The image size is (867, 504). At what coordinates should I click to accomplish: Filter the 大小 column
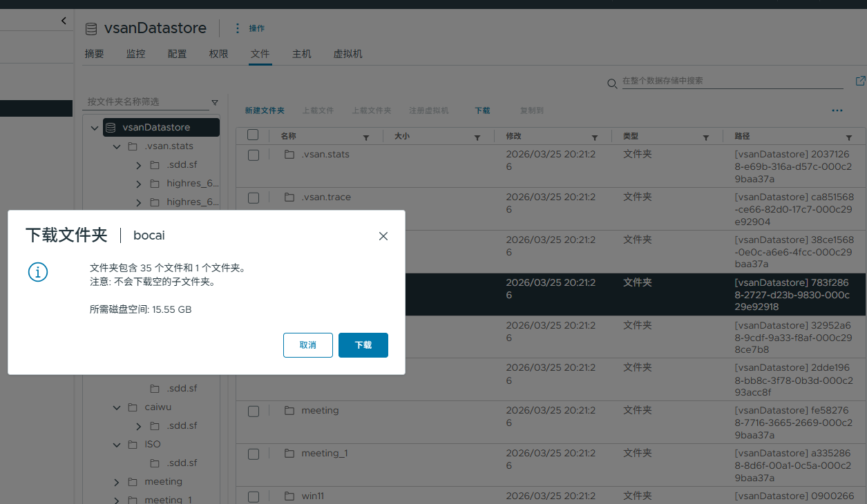(x=477, y=137)
